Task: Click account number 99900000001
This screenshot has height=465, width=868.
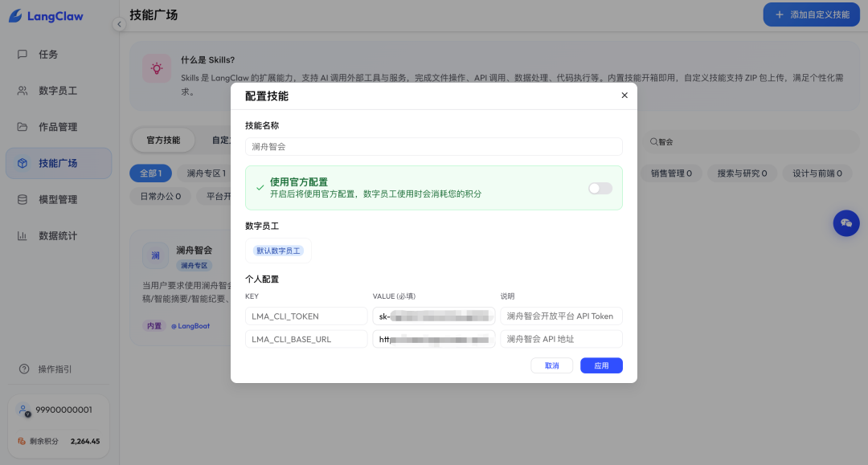Action: pyautogui.click(x=63, y=410)
